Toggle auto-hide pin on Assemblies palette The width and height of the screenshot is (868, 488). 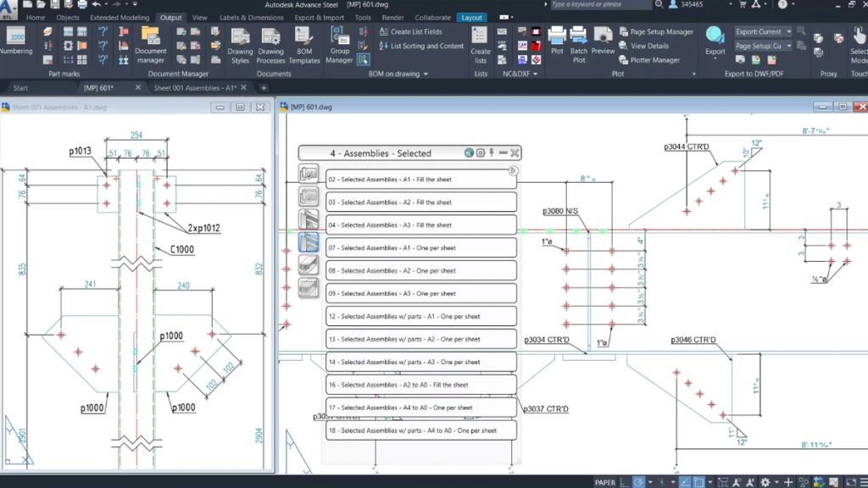tap(490, 152)
